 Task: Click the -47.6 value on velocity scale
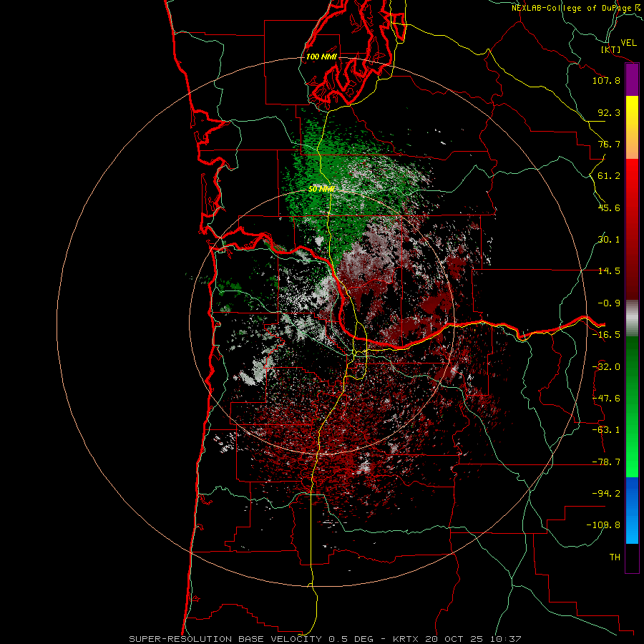point(606,399)
